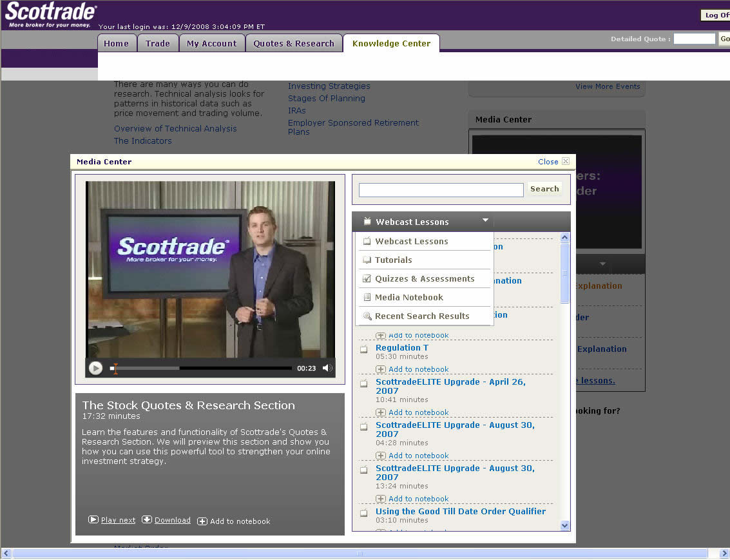Viewport: 730px width, 560px height.
Task: Open the My Account tab
Action: pyautogui.click(x=211, y=44)
